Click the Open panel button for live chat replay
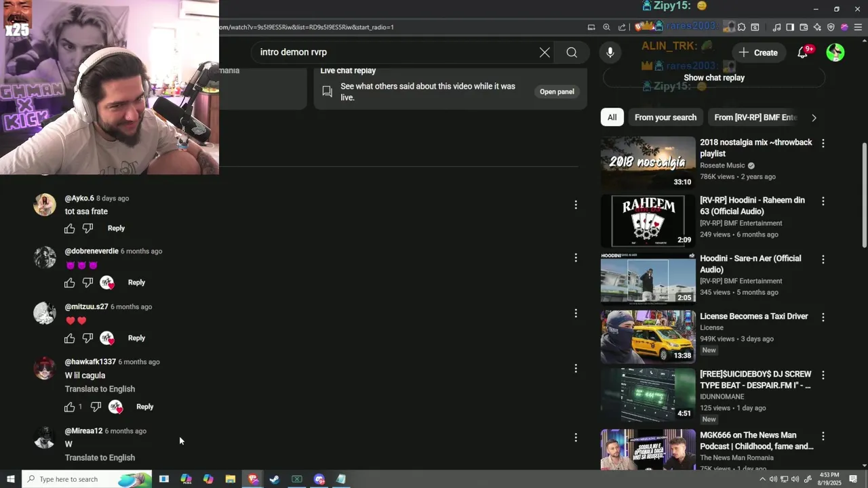This screenshot has height=488, width=868. [557, 91]
